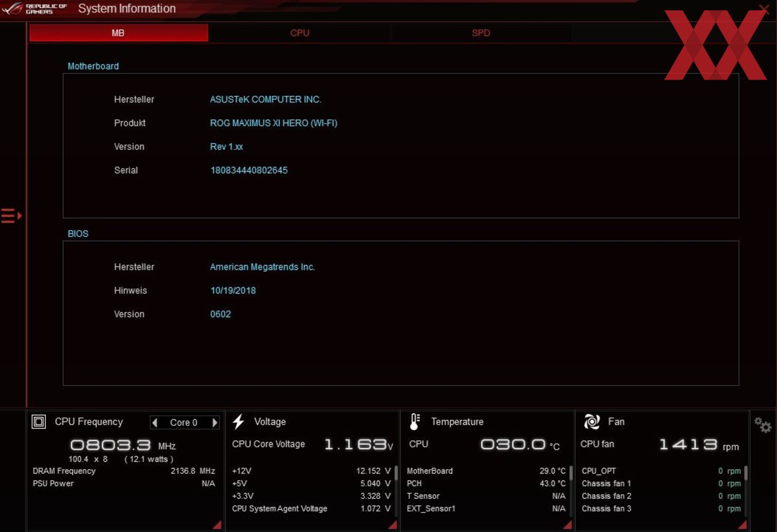Screen dimensions: 777x532
Task: Switch to the SPD tab
Action: point(481,33)
